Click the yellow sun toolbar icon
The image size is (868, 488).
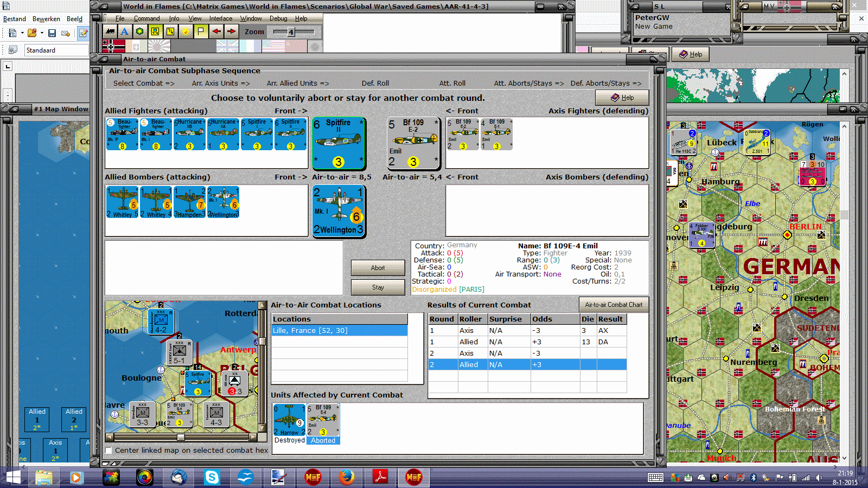[x=186, y=31]
